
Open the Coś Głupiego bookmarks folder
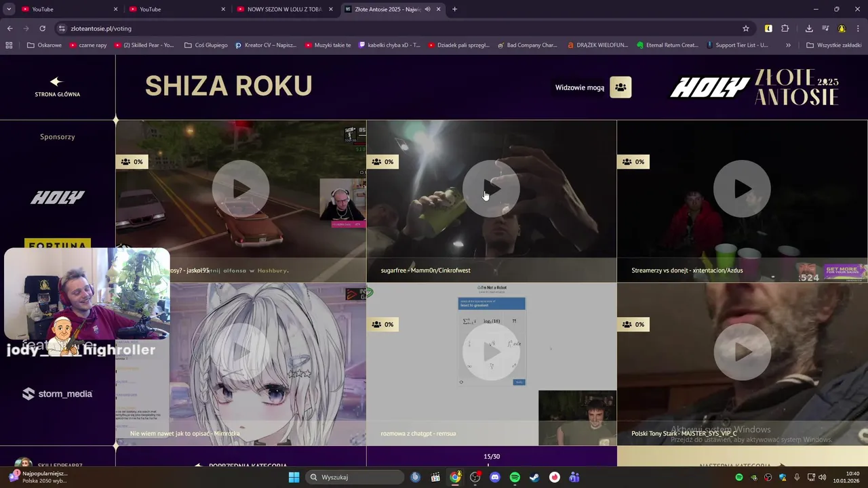pos(206,45)
